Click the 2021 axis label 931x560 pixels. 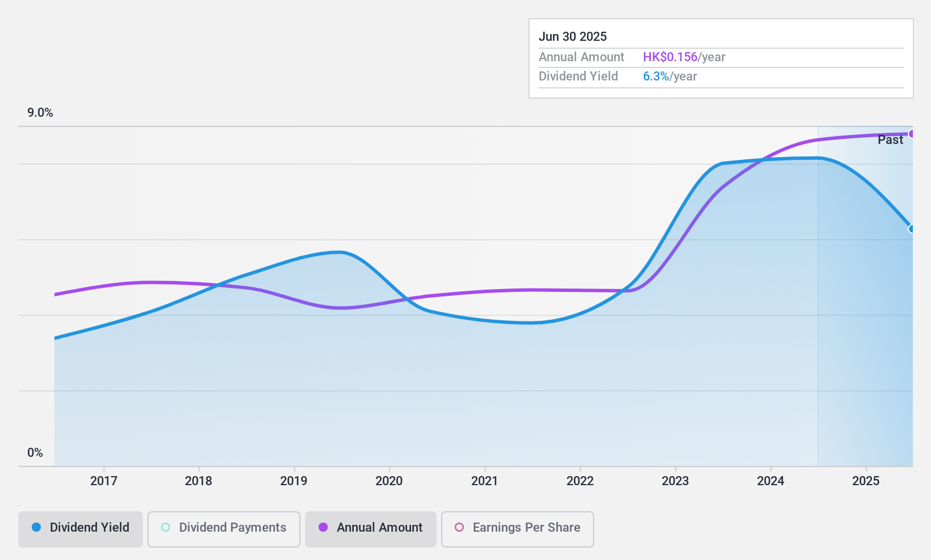tap(485, 481)
